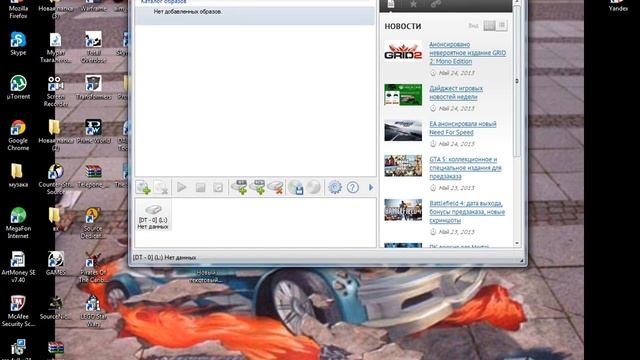640x360 pixels.
Task: Switch news view to list mode
Action: point(502,26)
